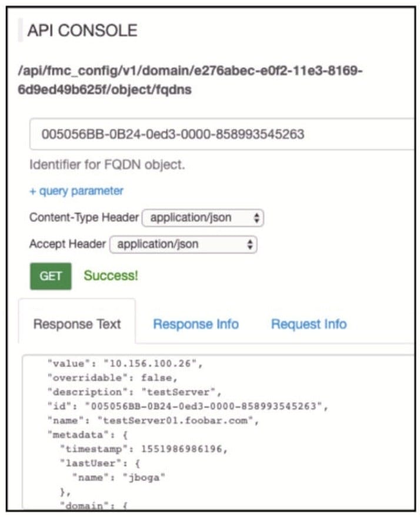Add a query parameter
The width and height of the screenshot is (420, 517).
tap(76, 191)
